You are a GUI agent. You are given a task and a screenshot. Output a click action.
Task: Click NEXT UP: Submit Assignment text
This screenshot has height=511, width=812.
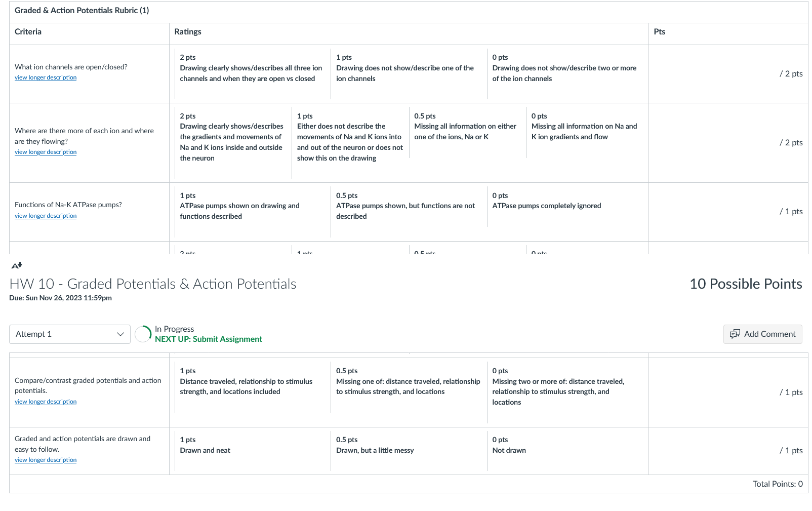(209, 339)
